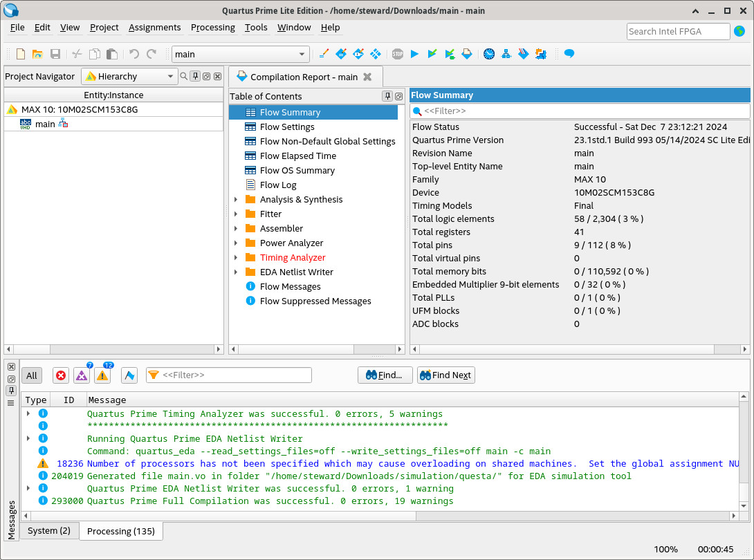Open the Programmer toolbar icon
Image resolution: width=754 pixels, height=560 pixels.
(524, 54)
